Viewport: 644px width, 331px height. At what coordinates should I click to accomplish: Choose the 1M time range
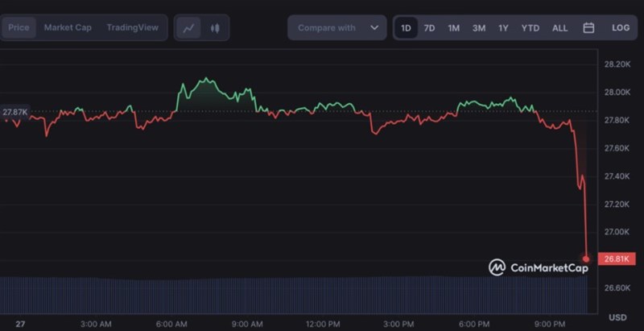click(x=454, y=27)
